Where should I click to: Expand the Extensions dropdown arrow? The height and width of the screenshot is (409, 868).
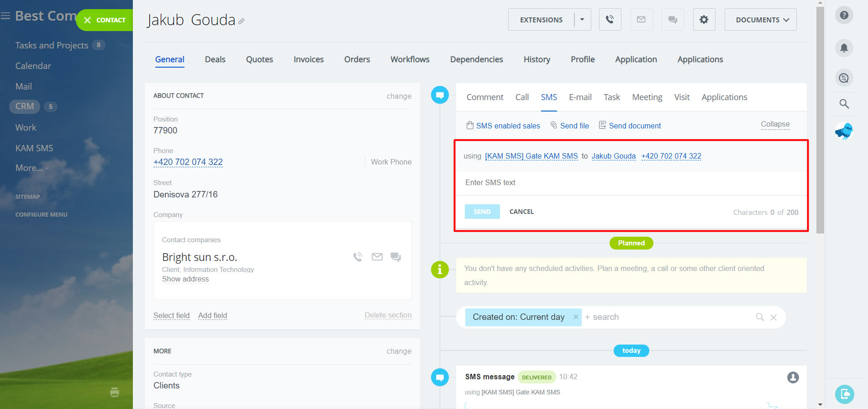click(582, 20)
